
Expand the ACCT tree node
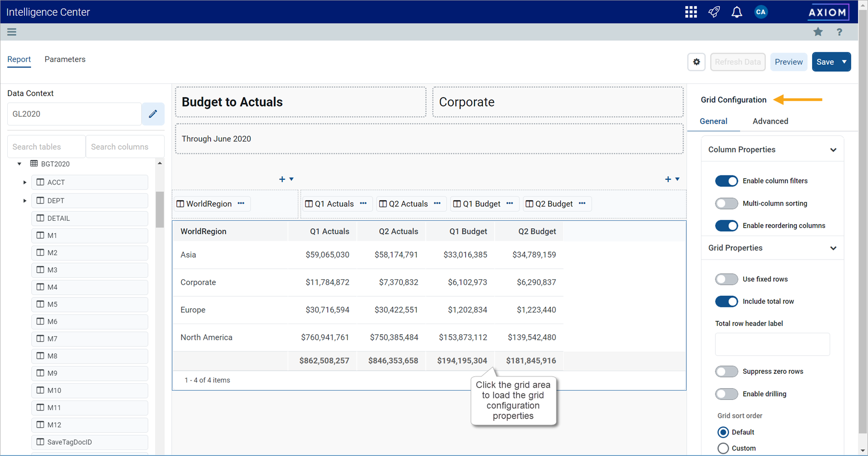[25, 182]
